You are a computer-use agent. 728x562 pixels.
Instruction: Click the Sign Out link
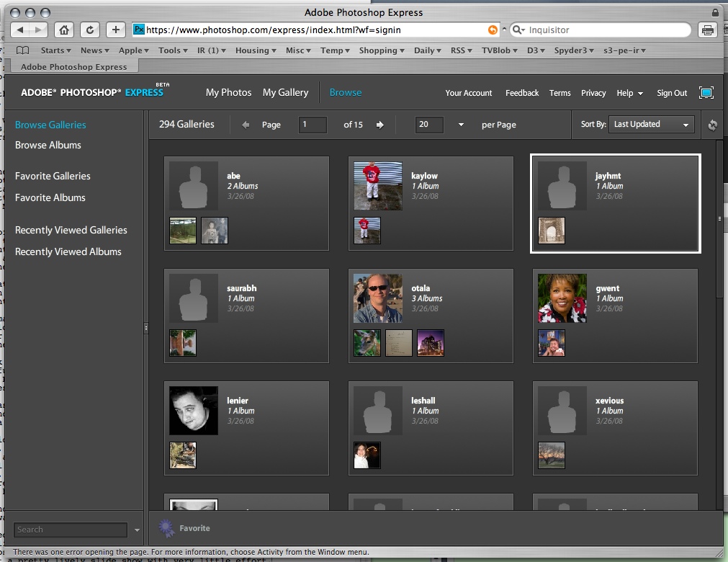[671, 93]
